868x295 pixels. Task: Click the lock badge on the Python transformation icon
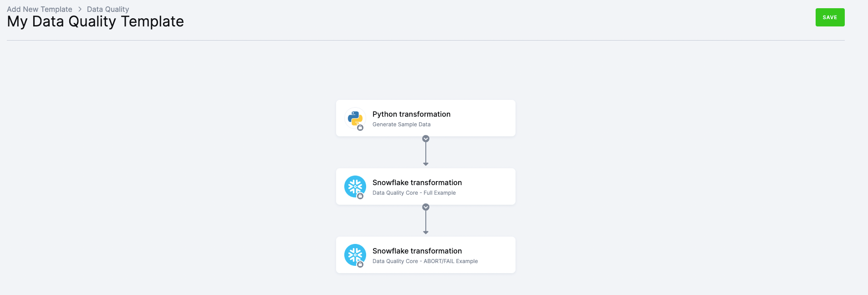[361, 127]
